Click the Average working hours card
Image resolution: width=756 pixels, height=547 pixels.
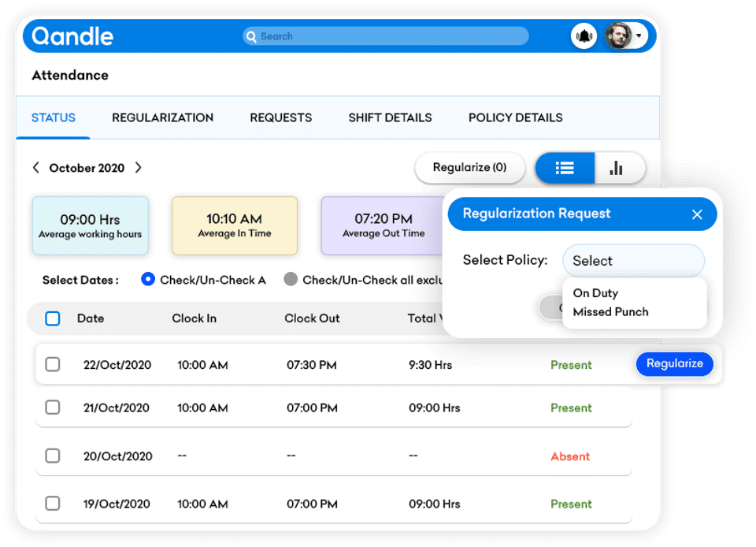click(x=90, y=225)
